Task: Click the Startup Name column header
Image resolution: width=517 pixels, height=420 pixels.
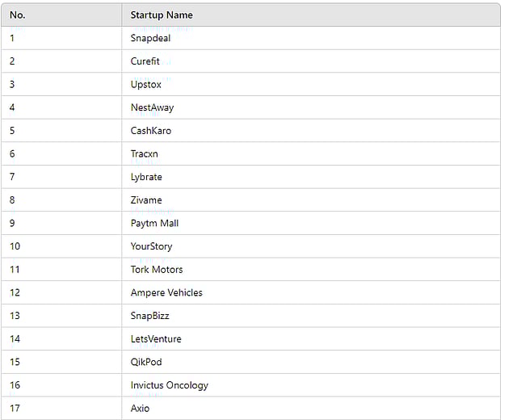Action: pyautogui.click(x=162, y=15)
